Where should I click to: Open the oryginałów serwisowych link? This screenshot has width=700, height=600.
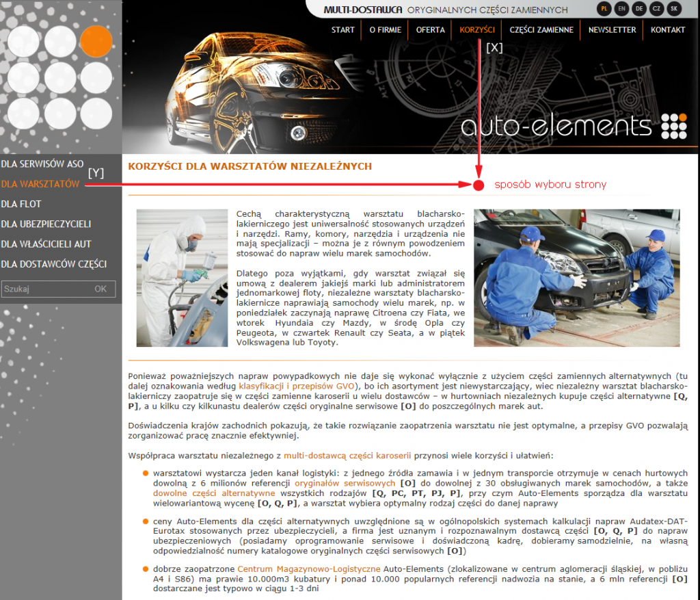[x=345, y=483]
